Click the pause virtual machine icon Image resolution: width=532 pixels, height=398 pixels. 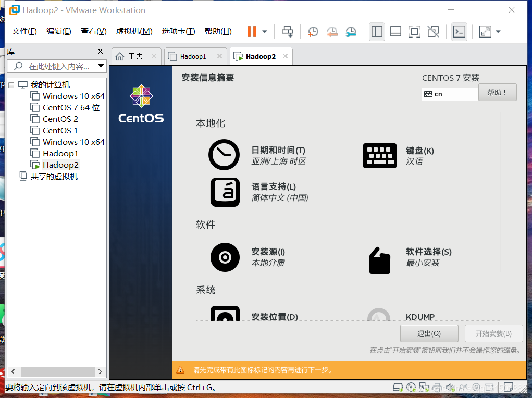[252, 32]
